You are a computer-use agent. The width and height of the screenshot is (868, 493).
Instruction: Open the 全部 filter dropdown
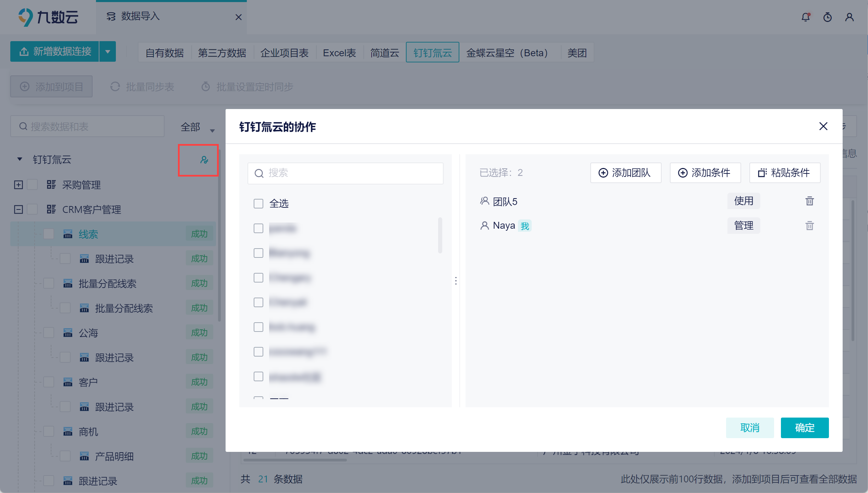click(x=197, y=127)
